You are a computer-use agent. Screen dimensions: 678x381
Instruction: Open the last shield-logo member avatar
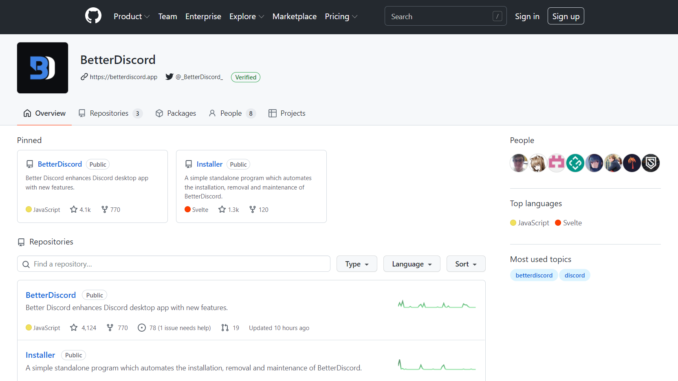651,163
